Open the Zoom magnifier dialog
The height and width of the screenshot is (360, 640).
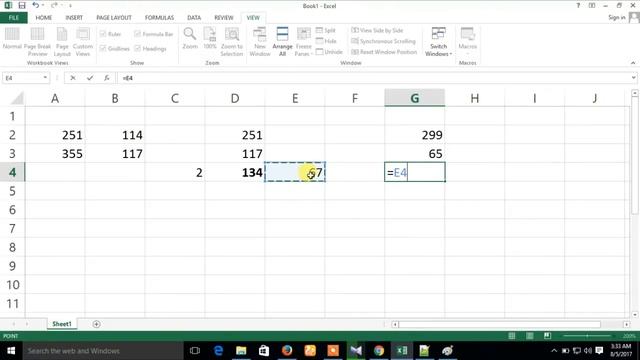(x=190, y=39)
